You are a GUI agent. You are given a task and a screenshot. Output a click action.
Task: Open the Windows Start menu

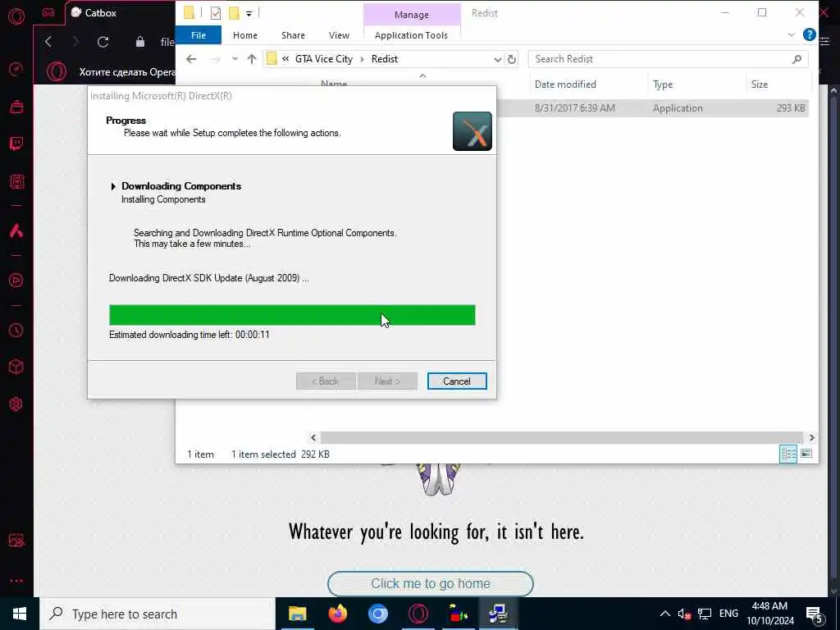click(x=20, y=614)
